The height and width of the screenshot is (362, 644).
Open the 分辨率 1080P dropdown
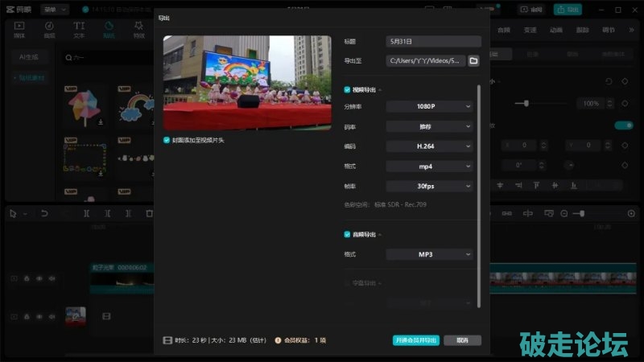click(429, 106)
